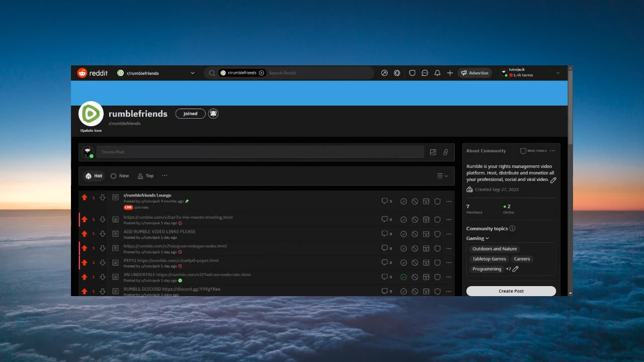The image size is (644, 362).
Task: Click the Joined button
Action: pos(190,114)
